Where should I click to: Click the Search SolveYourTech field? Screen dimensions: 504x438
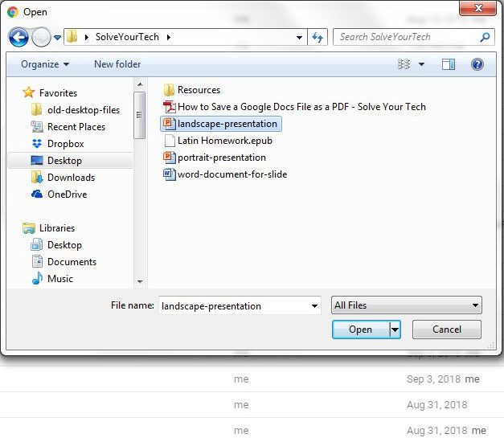[x=406, y=37]
